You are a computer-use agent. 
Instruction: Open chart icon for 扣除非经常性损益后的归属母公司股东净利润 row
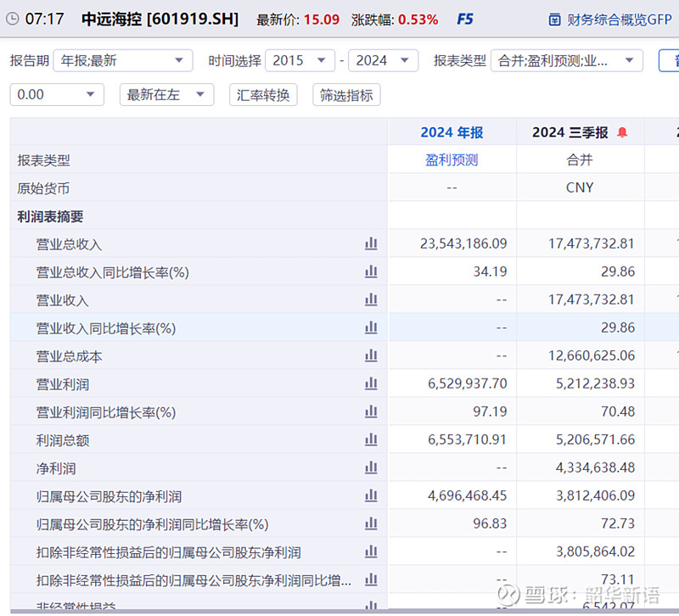(x=371, y=552)
